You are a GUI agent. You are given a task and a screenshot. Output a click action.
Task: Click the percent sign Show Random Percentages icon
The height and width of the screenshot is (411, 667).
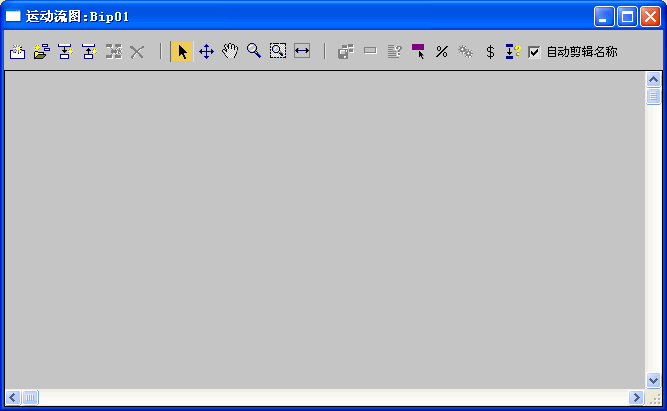coord(442,52)
